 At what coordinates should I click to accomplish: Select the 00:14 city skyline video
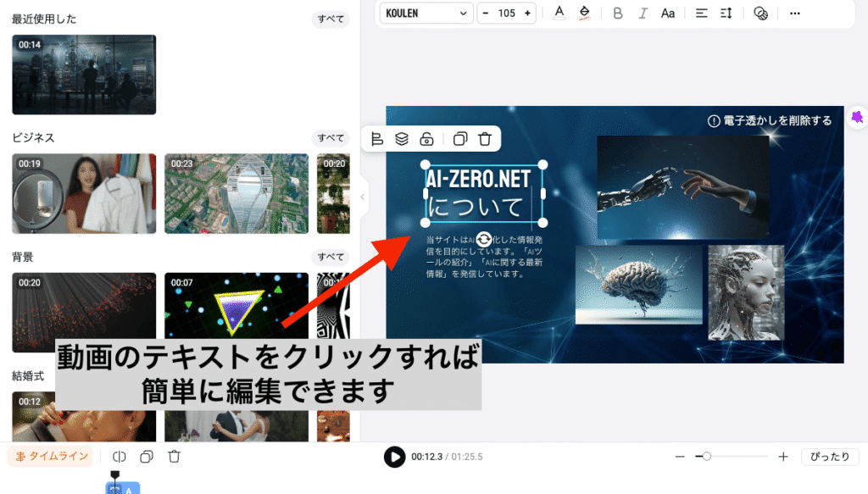(x=84, y=75)
